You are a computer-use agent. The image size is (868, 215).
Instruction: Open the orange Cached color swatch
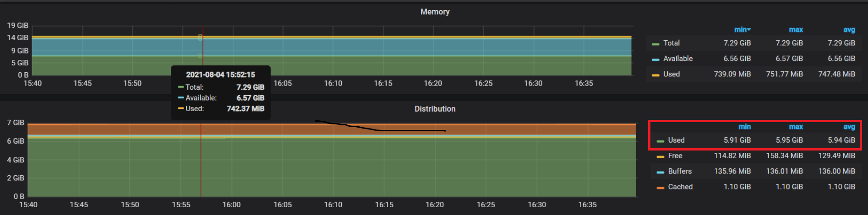point(660,188)
